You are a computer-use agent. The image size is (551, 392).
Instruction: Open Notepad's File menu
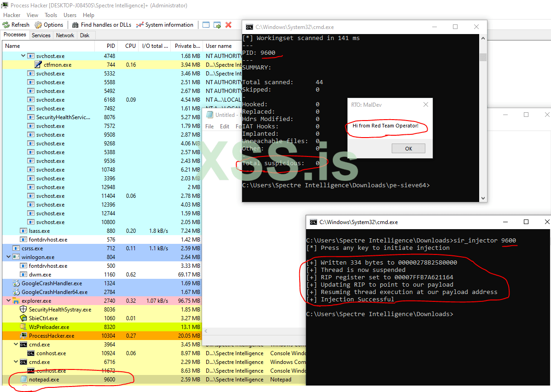click(209, 127)
